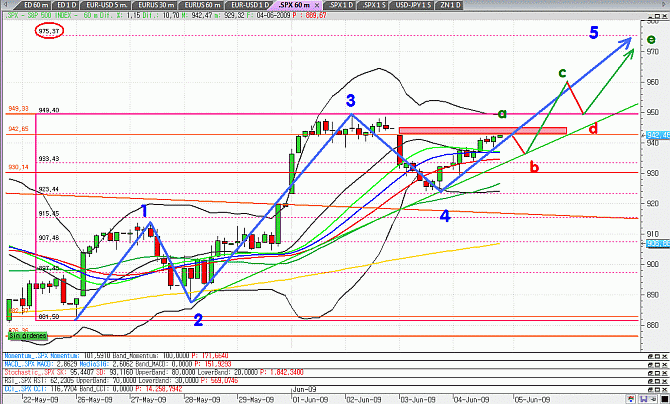Open the EURUS 30 m tab
This screenshot has width=670, height=404.
153,5
